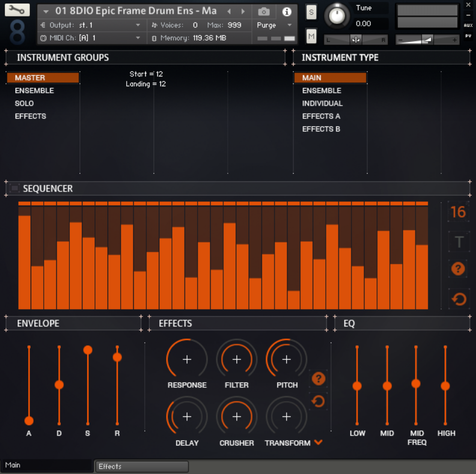Click the Attack envelope slider handle
The width and height of the screenshot is (476, 474).
[29, 421]
